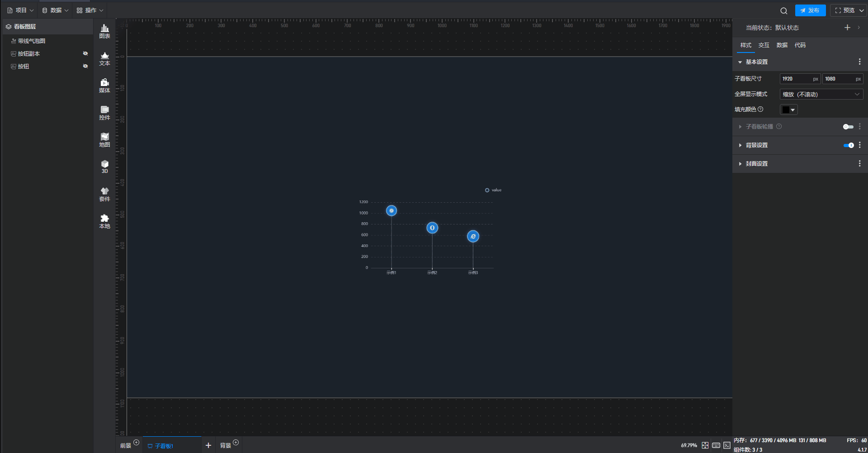
Task: Click the plus icon next to 前景
Action: (x=137, y=443)
